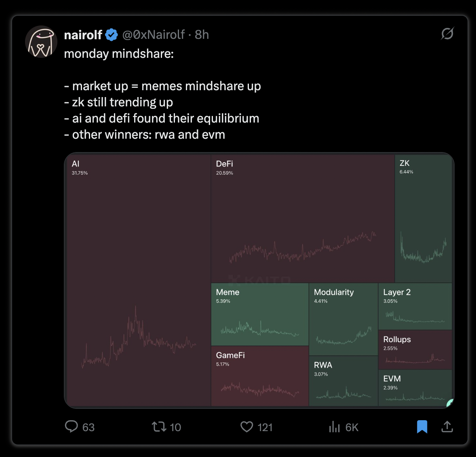Select the AI 31.75% treemap tile

[139, 280]
